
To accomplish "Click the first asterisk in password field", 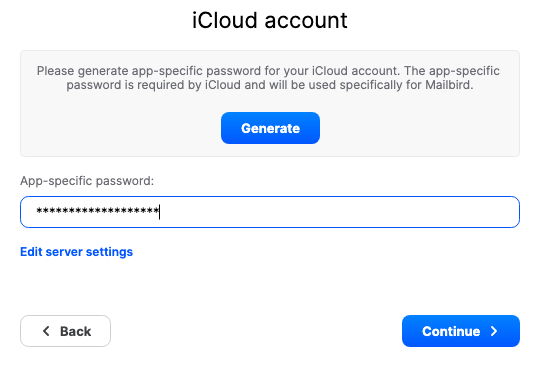I will (x=40, y=211).
